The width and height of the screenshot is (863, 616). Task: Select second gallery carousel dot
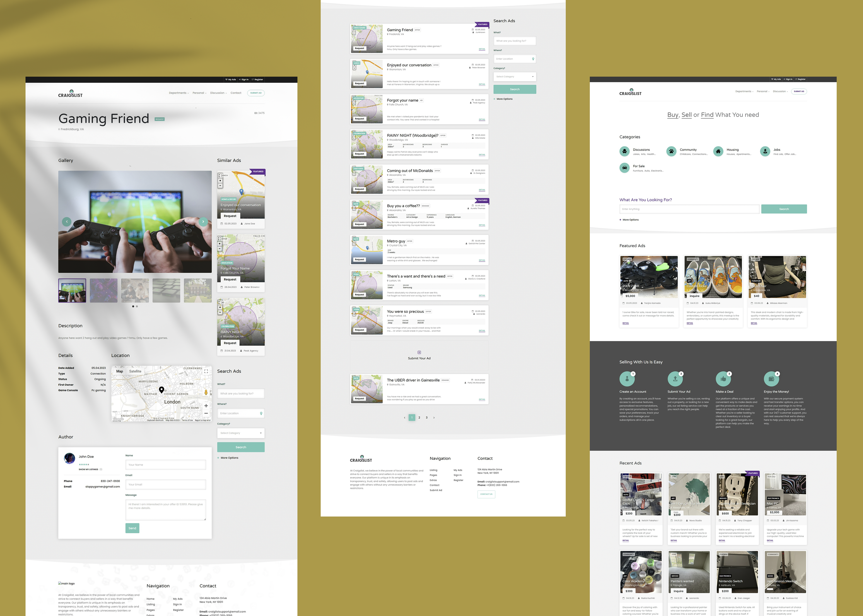[137, 306]
